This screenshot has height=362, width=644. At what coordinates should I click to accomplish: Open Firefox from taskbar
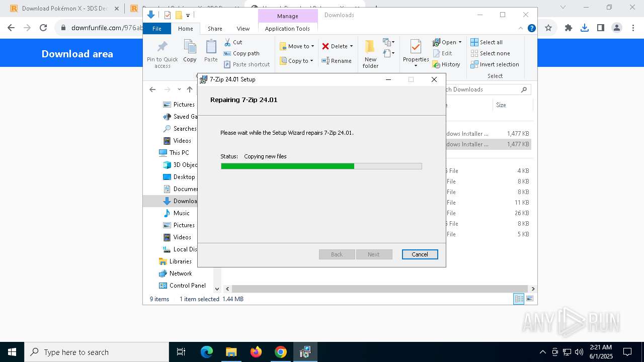pos(256,352)
